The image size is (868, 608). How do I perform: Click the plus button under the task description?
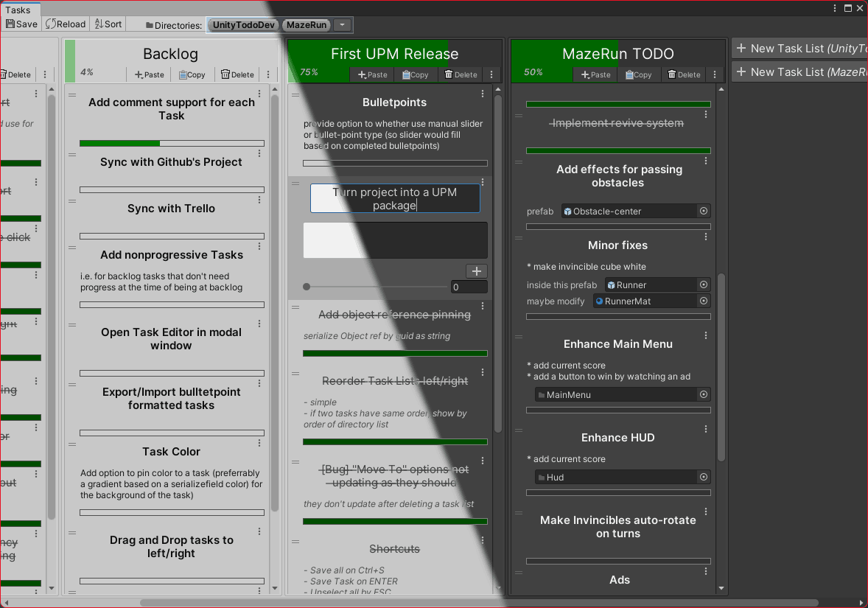coord(476,271)
